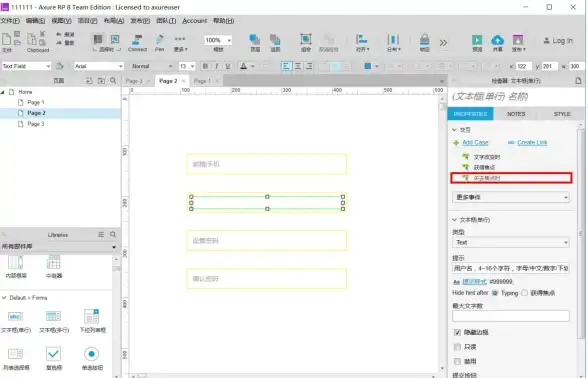Open the text color picker
Screen dimensions: 588x378
pos(247,66)
